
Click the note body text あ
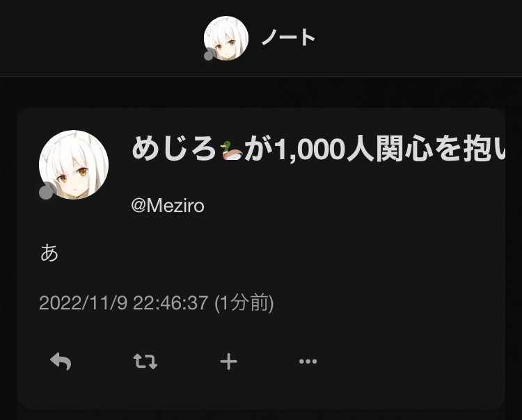49,252
